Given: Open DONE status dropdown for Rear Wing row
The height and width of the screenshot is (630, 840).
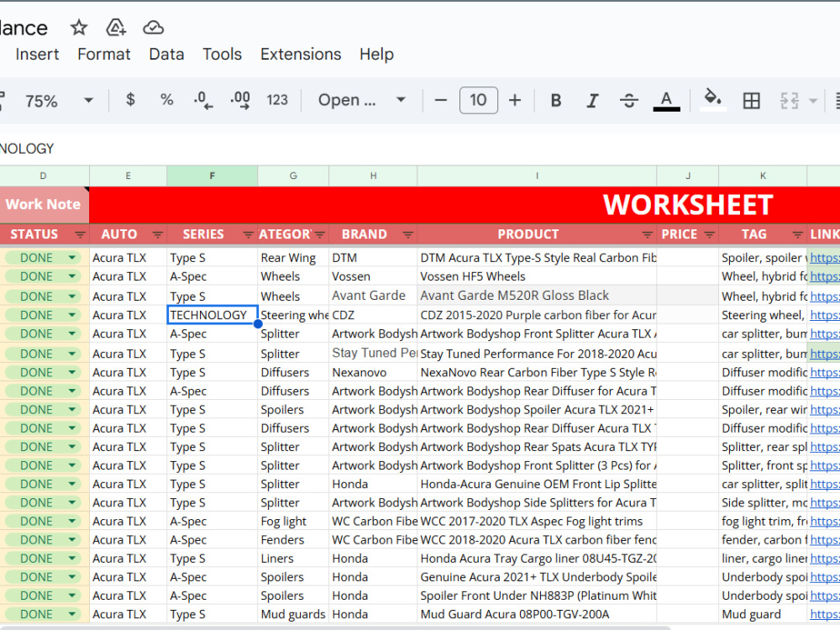Looking at the screenshot, I should 71,258.
